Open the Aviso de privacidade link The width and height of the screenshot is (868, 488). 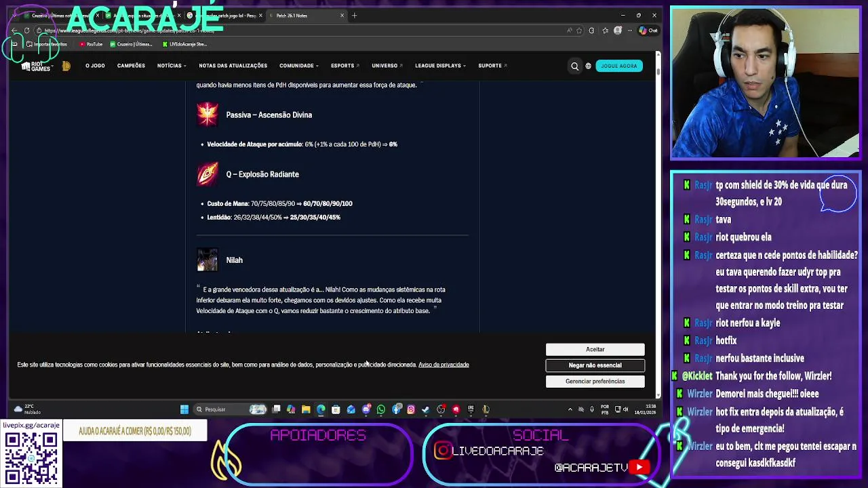point(443,365)
